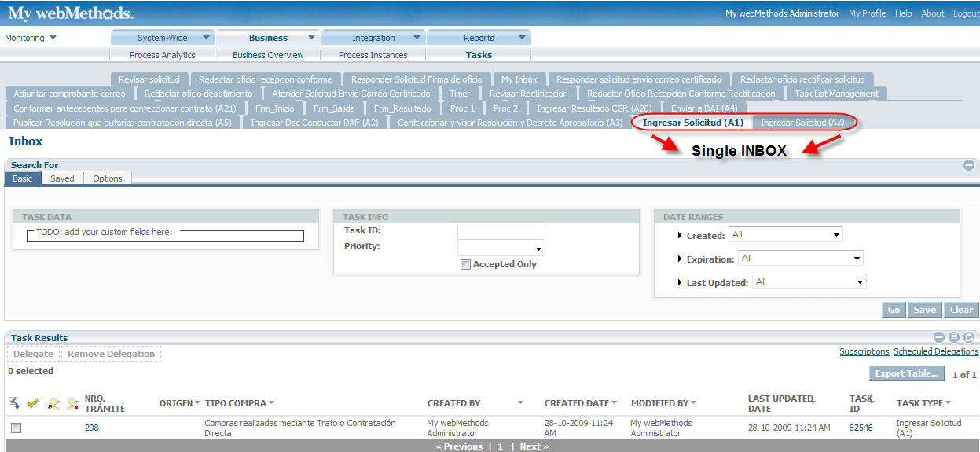The width and height of the screenshot is (980, 452).
Task: Click the yellow checkmark accept icon in table header
Action: click(x=33, y=403)
